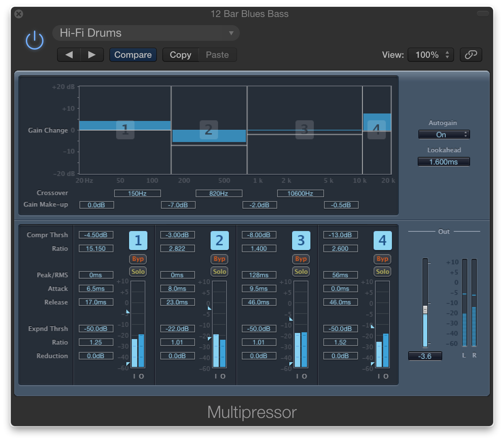
Task: Click the band 3 number badge above Byp
Action: [301, 240]
